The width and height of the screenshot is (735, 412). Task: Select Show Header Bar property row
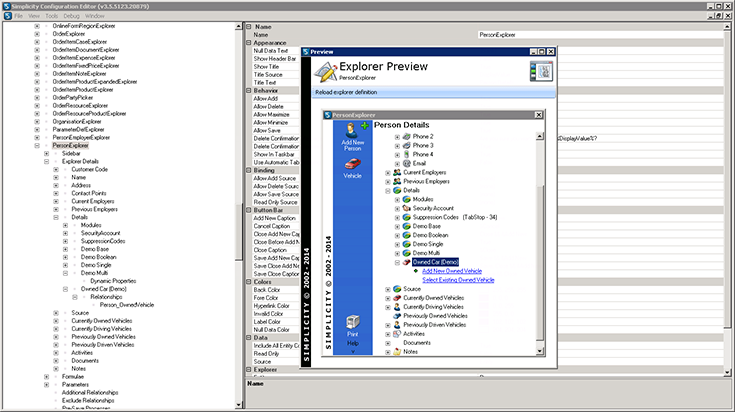[x=275, y=59]
